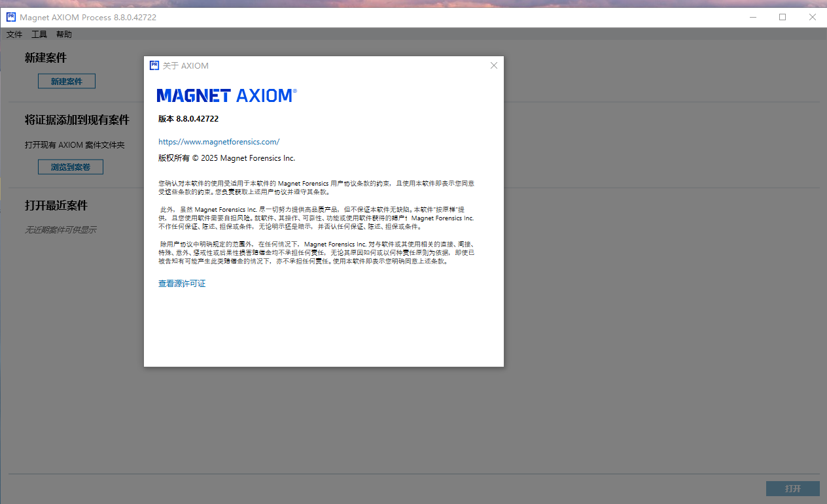Click the 版权所有 © 2025 copyright line
Image resolution: width=827 pixels, height=504 pixels.
[x=226, y=158]
